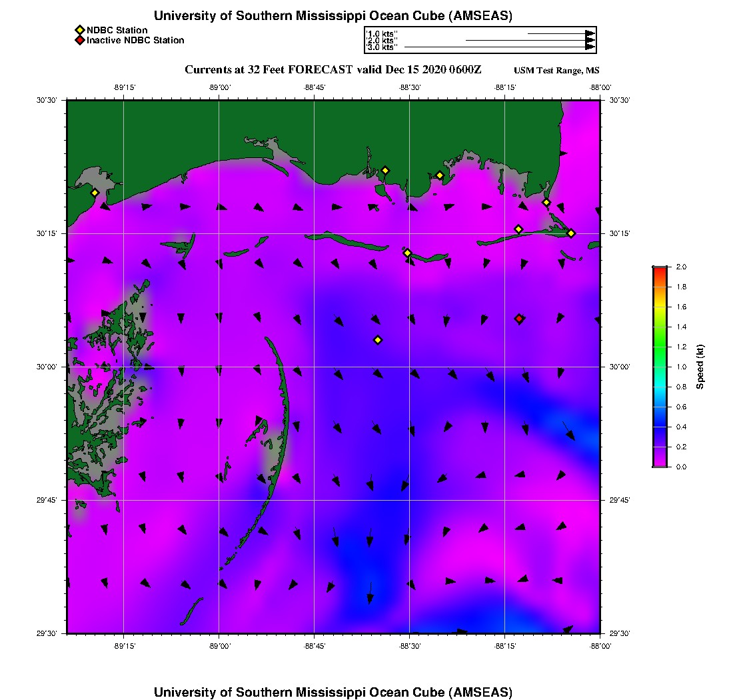Click the USM Test Range, MS label
Image resolution: width=733 pixels, height=700 pixels.
click(x=556, y=71)
